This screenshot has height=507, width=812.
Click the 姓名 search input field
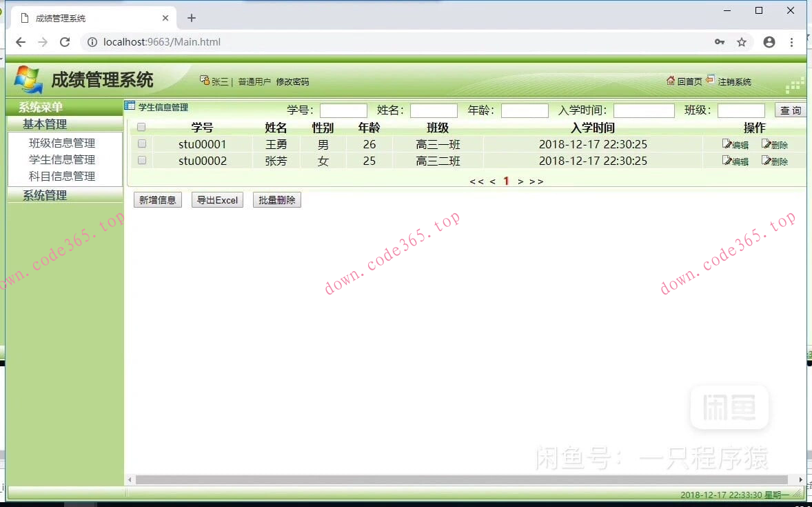coord(434,110)
